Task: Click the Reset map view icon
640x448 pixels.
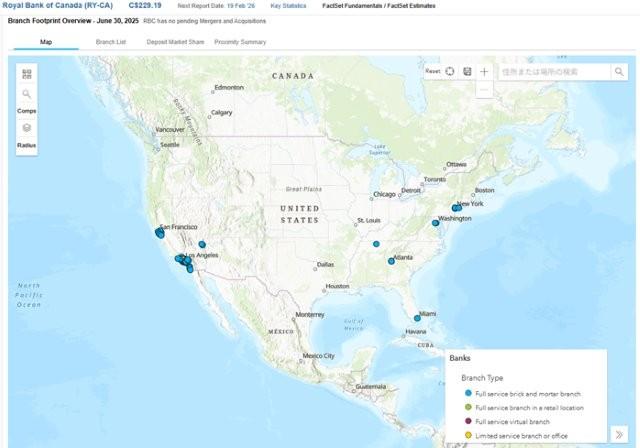Action: 450,72
